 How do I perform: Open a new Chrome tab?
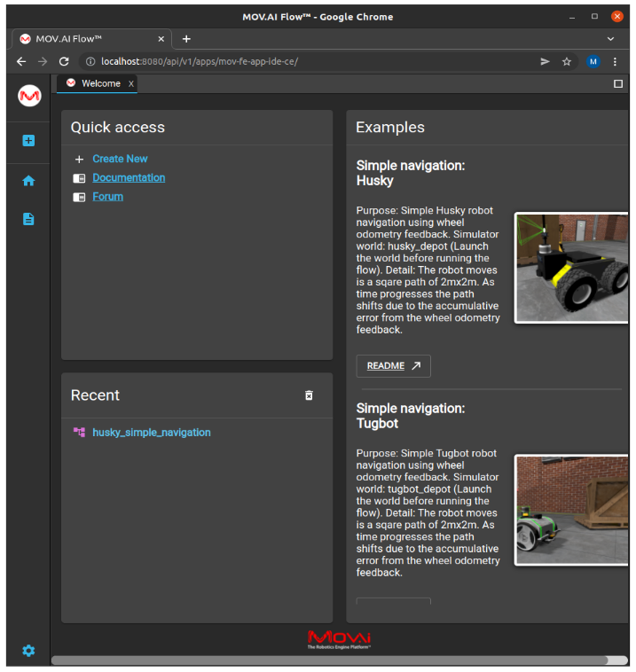point(186,39)
